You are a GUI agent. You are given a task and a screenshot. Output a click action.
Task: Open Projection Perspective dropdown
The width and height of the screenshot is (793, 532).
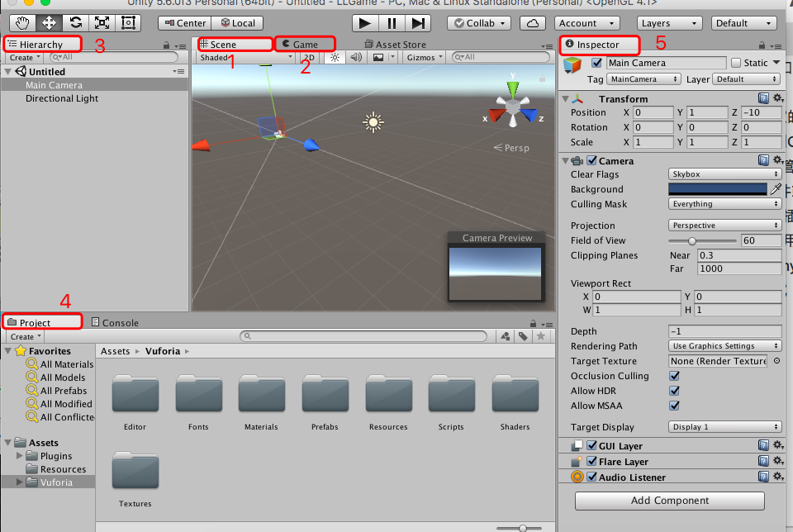(x=724, y=225)
